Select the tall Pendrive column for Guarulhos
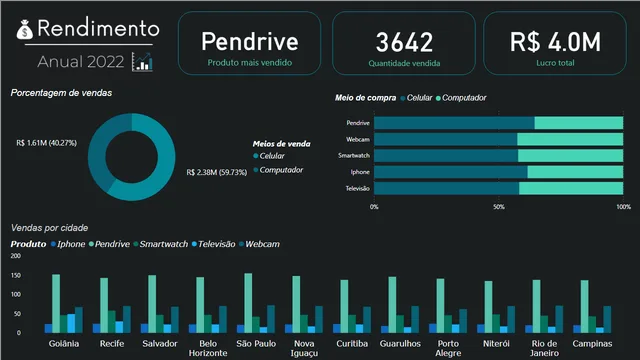This screenshot has height=360, width=640. 392,305
